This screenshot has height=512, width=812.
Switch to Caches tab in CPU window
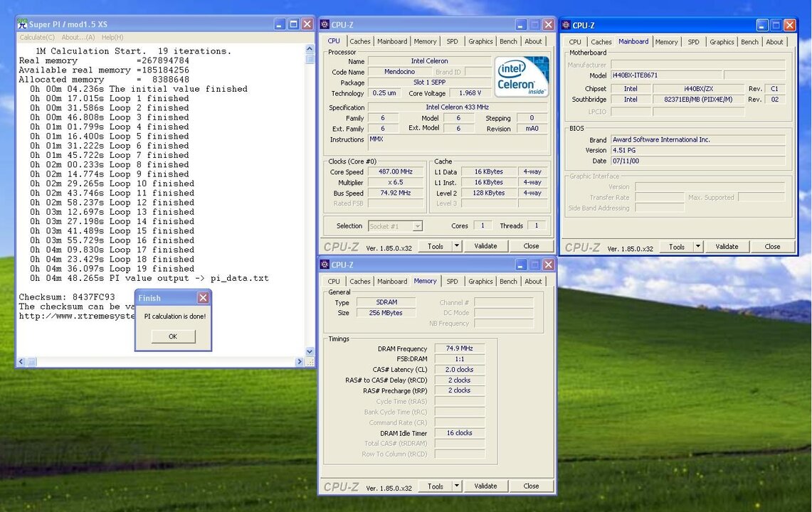click(x=360, y=41)
